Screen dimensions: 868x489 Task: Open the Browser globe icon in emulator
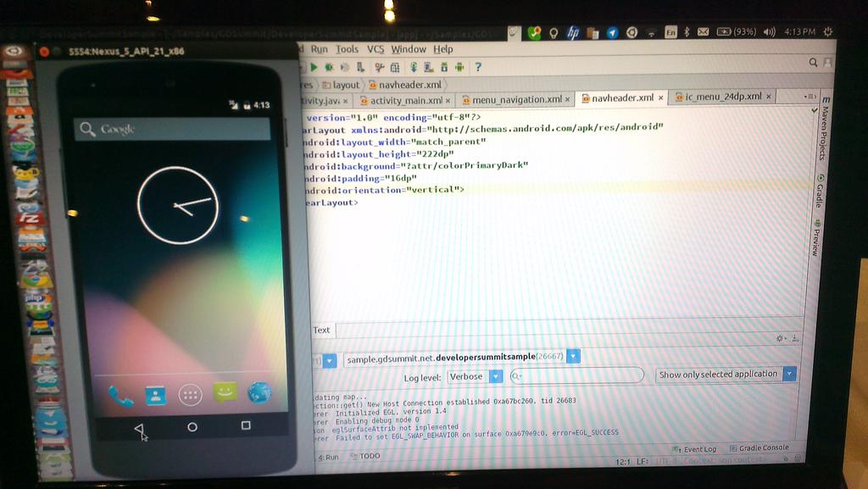pyautogui.click(x=259, y=392)
